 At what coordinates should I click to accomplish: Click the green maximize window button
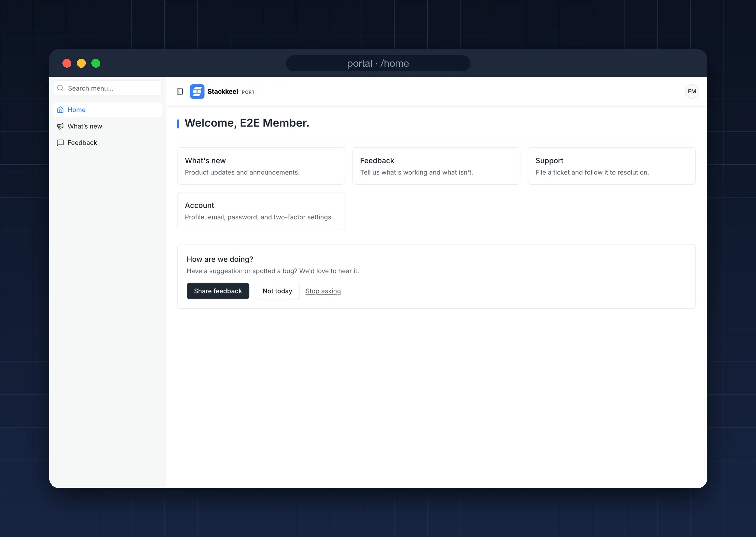[x=96, y=63]
